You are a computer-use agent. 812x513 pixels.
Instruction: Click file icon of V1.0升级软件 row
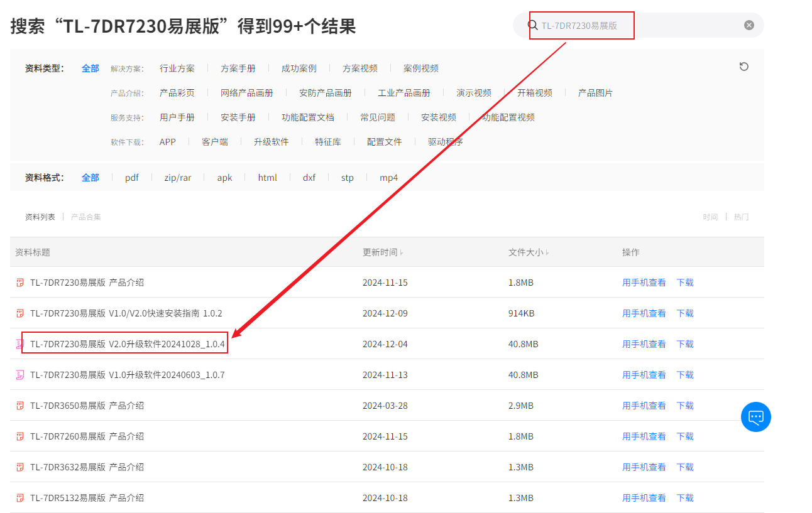pos(20,375)
